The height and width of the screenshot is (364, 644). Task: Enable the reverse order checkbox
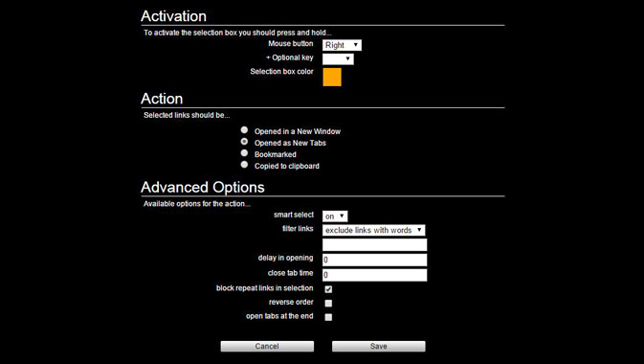[x=328, y=303]
